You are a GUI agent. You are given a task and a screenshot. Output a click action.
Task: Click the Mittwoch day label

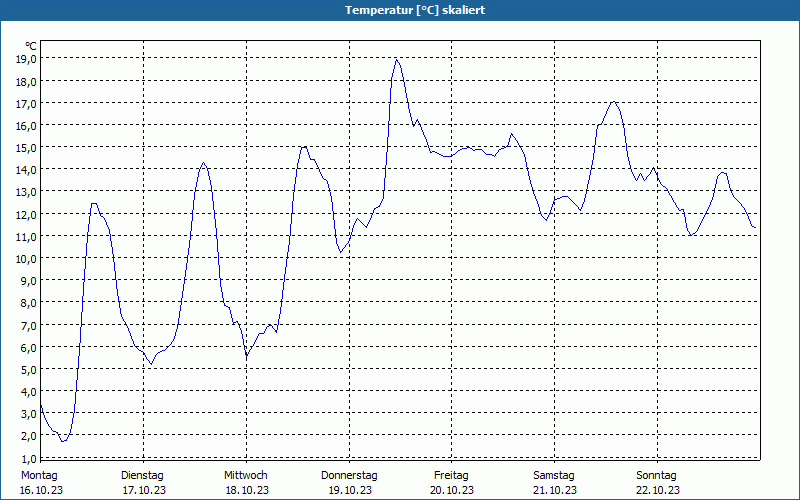[245, 475]
